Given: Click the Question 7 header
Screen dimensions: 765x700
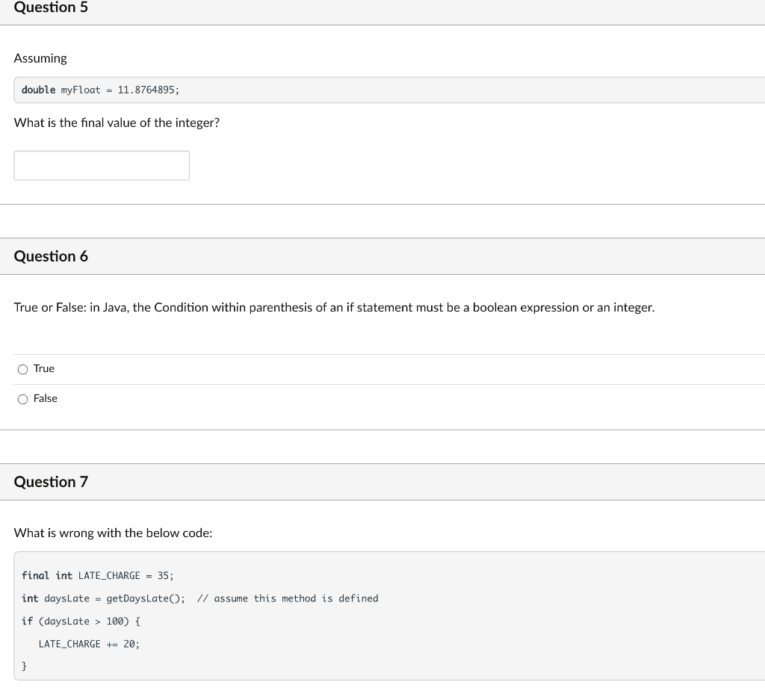Looking at the screenshot, I should (51, 482).
